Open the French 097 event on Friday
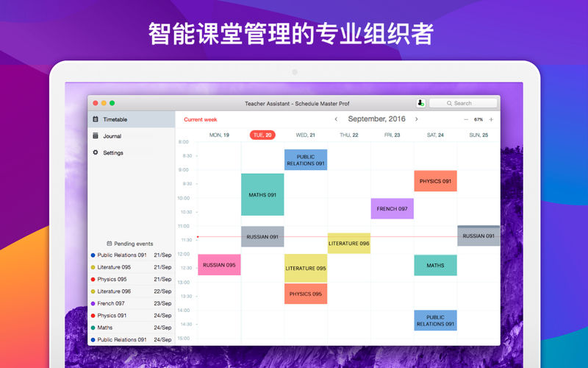Image resolution: width=588 pixels, height=368 pixels. click(x=392, y=208)
